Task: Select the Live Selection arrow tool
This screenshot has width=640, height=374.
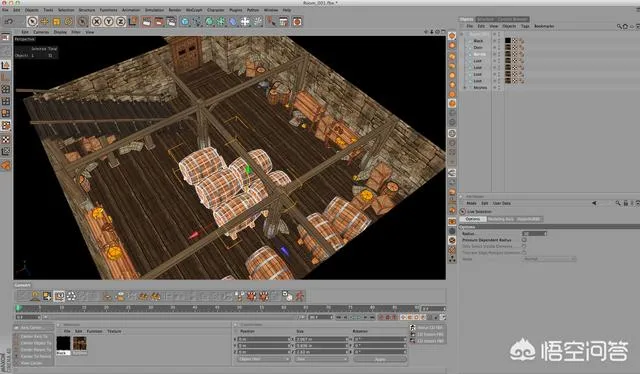Action: click(x=32, y=21)
